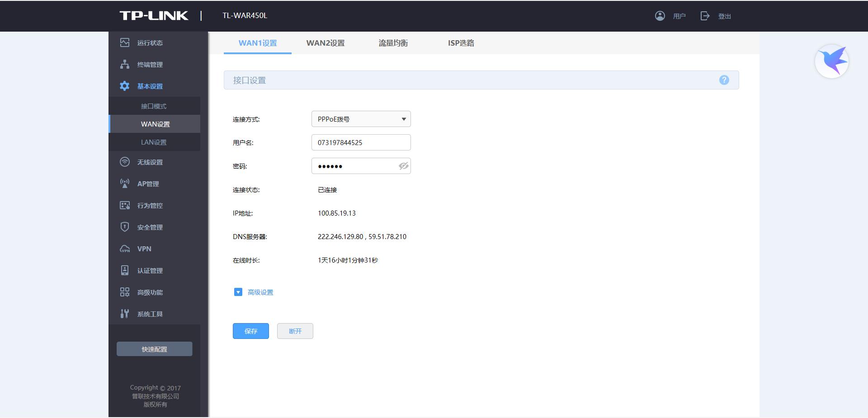Click the floating bird shortcut icon top right
Screen dimensions: 868x418
832,61
